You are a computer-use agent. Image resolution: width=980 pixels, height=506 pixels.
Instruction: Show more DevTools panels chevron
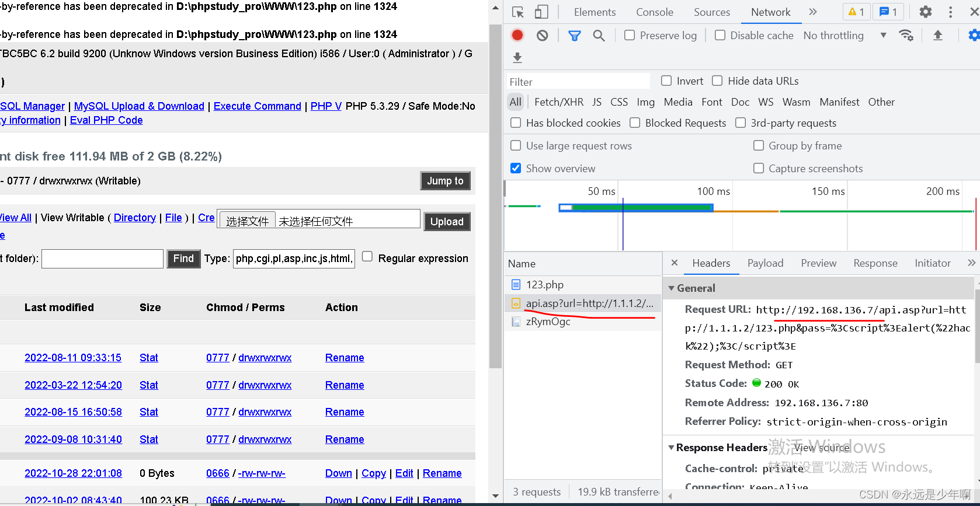point(813,12)
